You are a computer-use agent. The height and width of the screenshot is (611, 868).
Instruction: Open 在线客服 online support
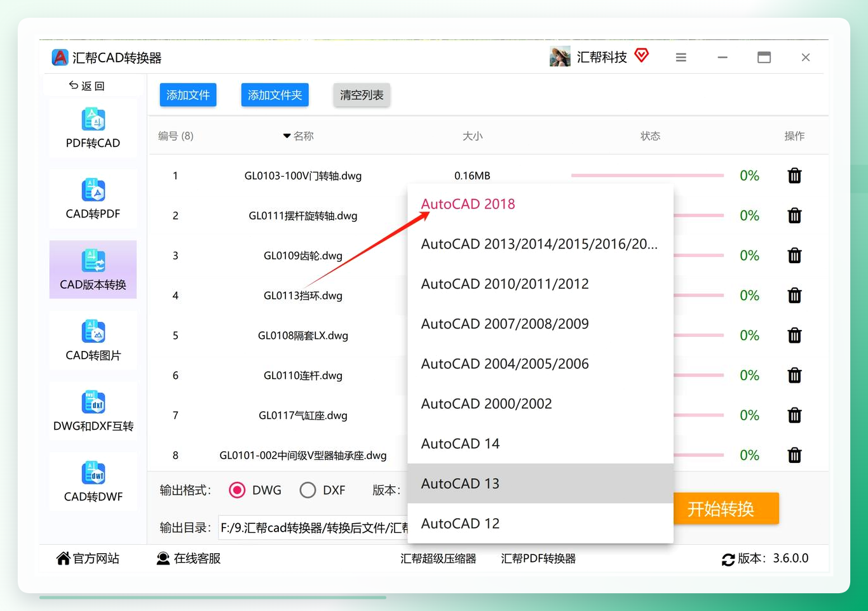pyautogui.click(x=189, y=558)
